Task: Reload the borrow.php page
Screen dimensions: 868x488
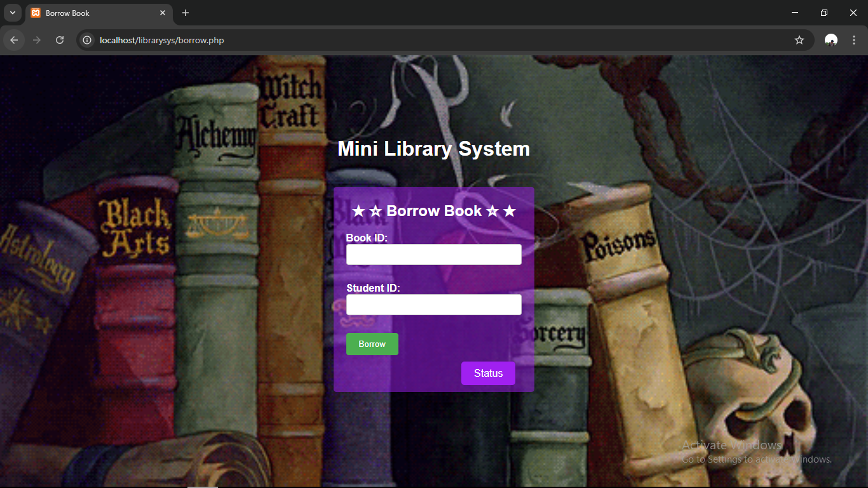Action: 60,40
